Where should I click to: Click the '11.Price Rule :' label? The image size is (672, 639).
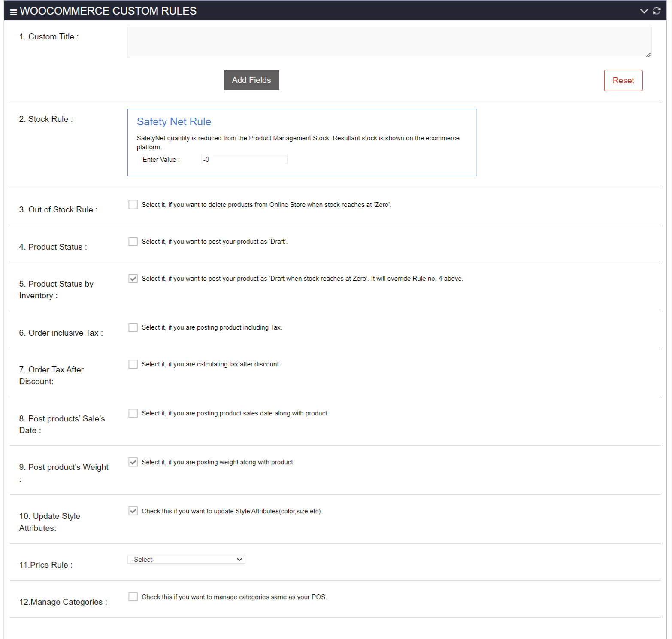[x=46, y=565]
